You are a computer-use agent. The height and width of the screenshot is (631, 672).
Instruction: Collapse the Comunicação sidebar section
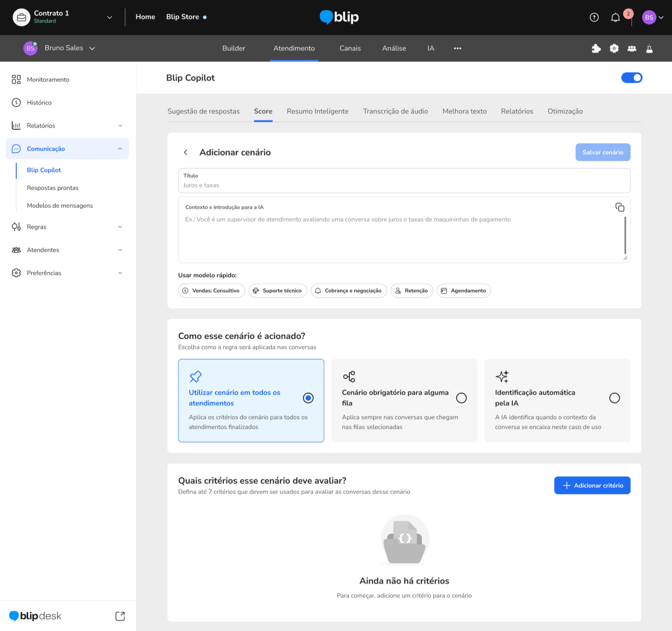pos(120,149)
